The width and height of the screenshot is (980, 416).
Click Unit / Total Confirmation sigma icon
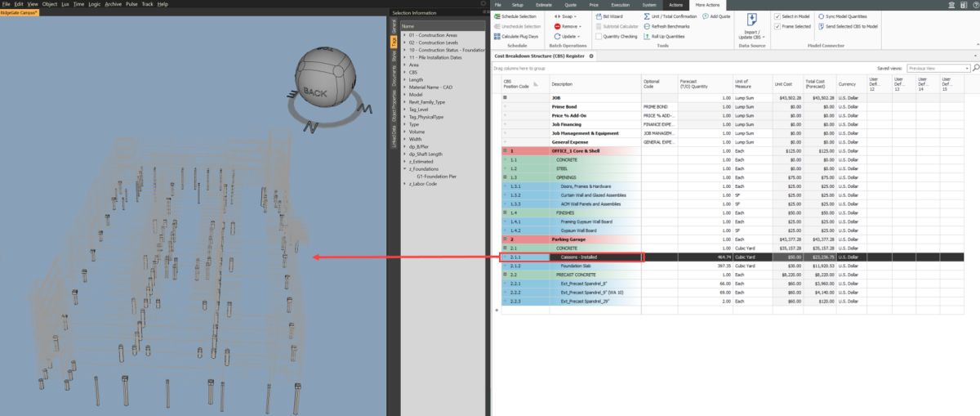coord(647,16)
